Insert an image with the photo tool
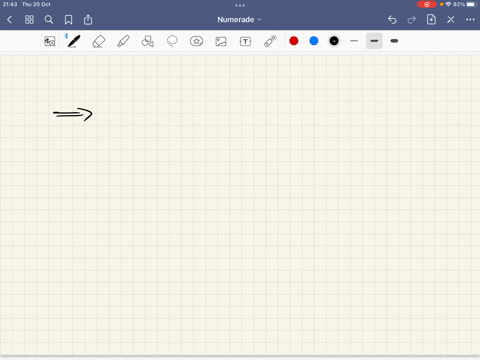 coord(221,41)
